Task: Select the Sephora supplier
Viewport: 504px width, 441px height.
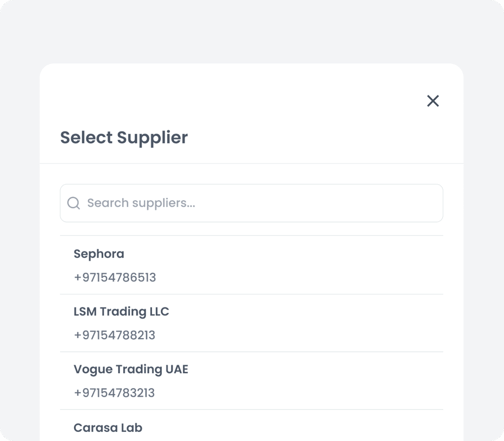Action: 252,264
